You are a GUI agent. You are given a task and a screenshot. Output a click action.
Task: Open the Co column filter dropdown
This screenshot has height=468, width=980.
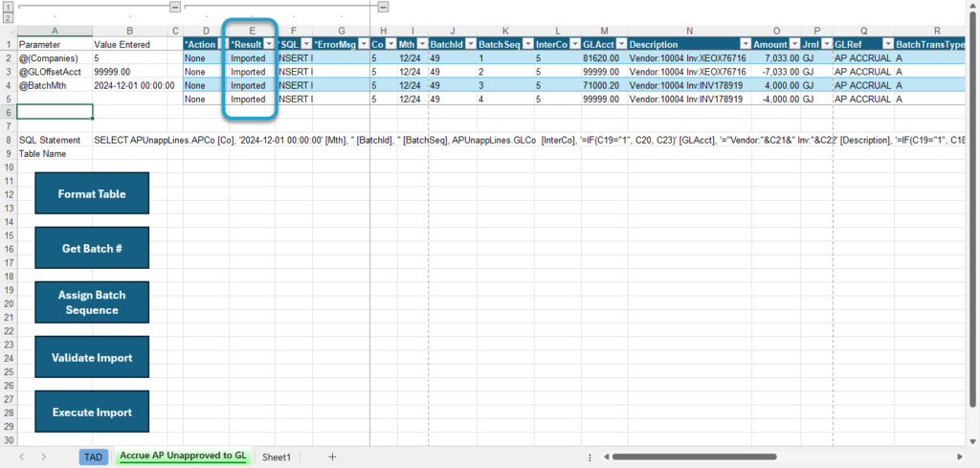click(391, 44)
